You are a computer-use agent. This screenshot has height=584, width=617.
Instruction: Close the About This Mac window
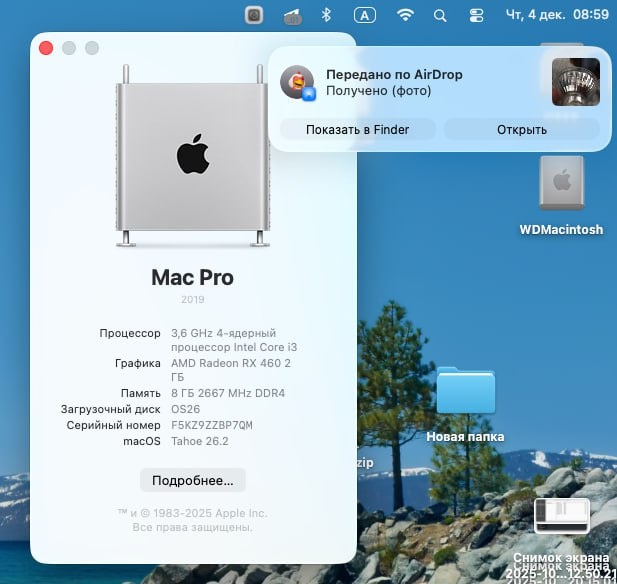46,48
